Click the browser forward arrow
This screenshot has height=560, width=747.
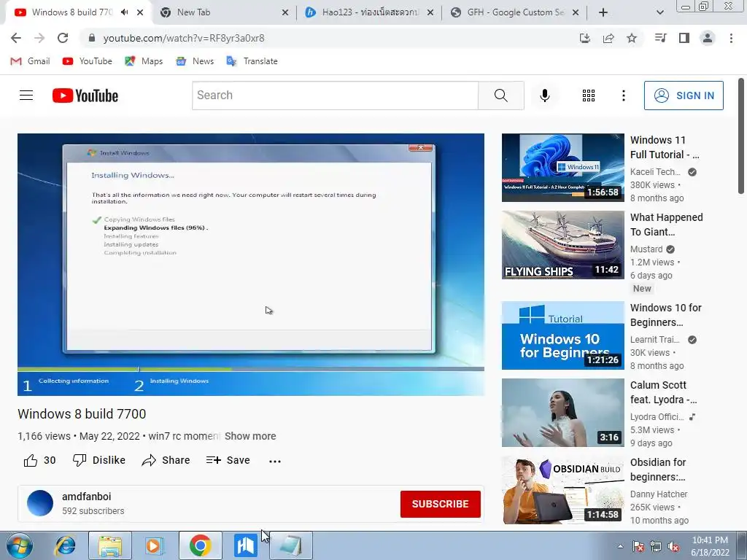(39, 38)
